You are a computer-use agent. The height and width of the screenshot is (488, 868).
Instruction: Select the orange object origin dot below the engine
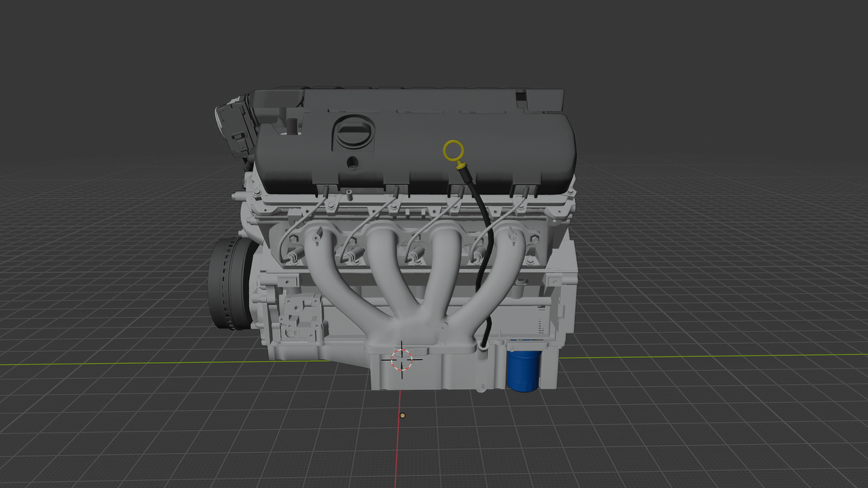point(402,416)
